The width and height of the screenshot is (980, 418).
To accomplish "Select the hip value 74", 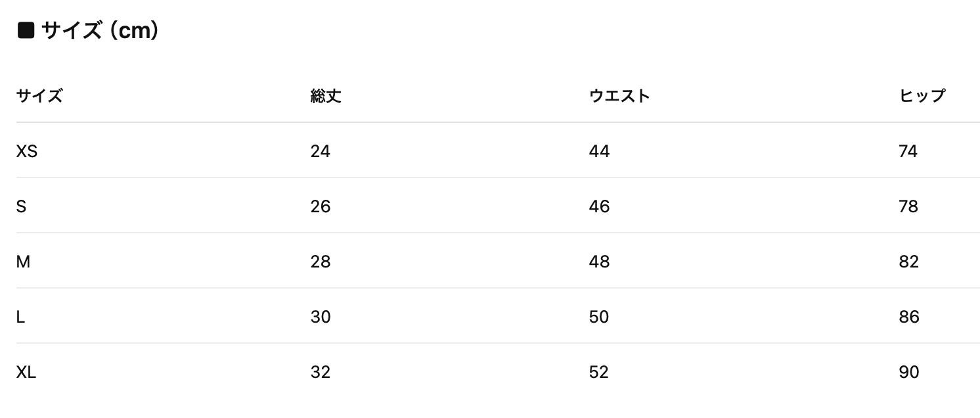I will coord(908,152).
